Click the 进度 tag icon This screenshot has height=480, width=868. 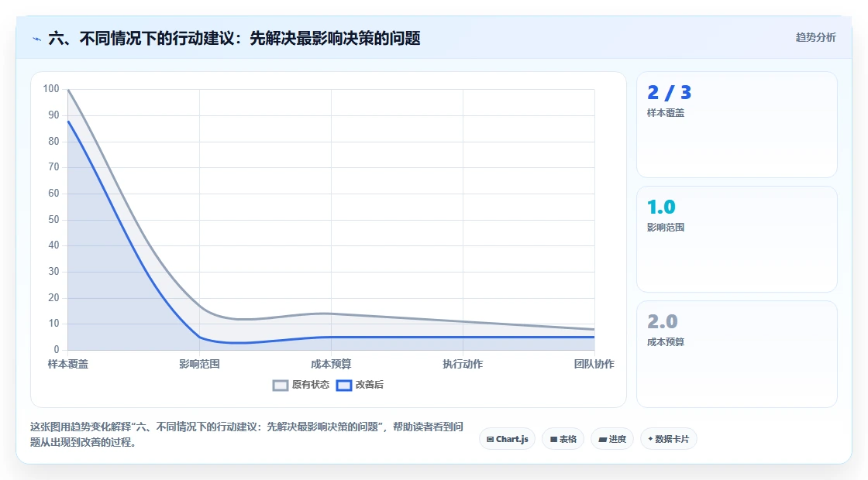point(603,440)
